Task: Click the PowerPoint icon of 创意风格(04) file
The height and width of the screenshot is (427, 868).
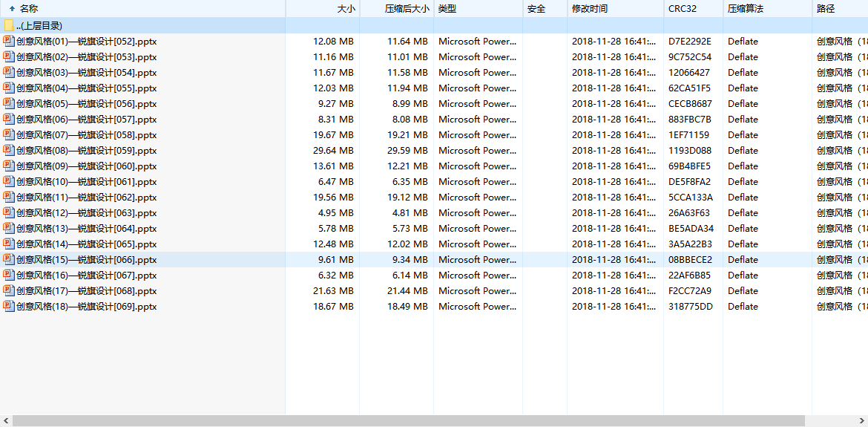Action: pos(9,88)
